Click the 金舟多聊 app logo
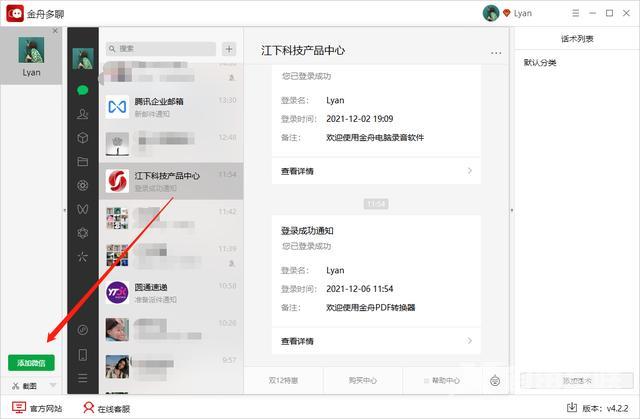 [15, 13]
